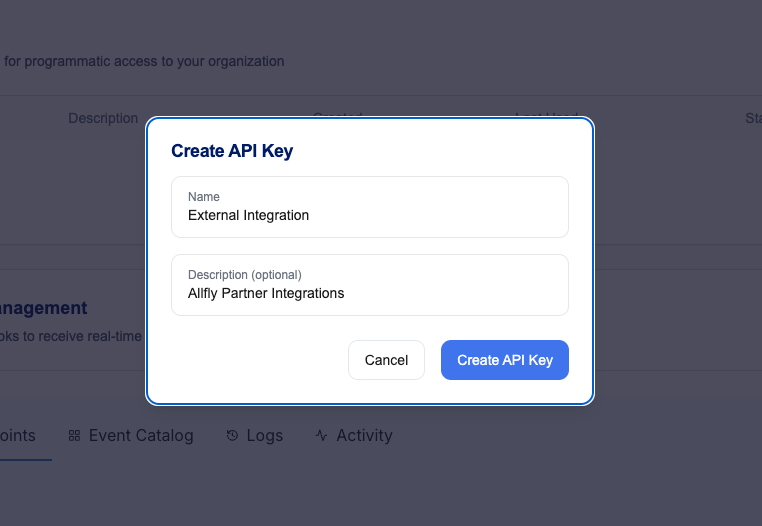Screen dimensions: 762x526
Task: Click the Logs history clock icon
Action: 232,436
